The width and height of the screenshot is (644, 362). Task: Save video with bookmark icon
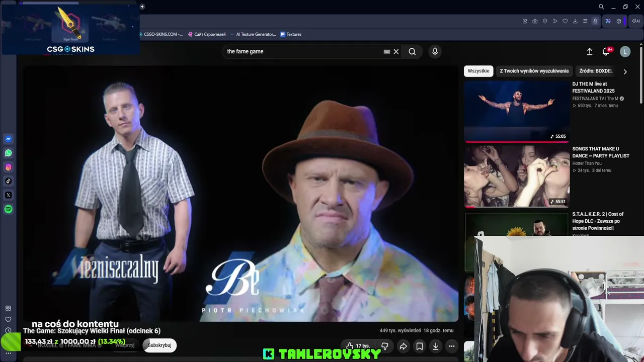click(x=420, y=346)
